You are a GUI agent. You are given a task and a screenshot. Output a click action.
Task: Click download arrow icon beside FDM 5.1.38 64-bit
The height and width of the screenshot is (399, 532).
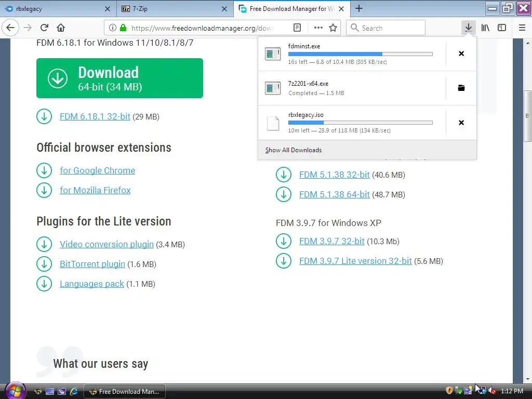click(284, 194)
